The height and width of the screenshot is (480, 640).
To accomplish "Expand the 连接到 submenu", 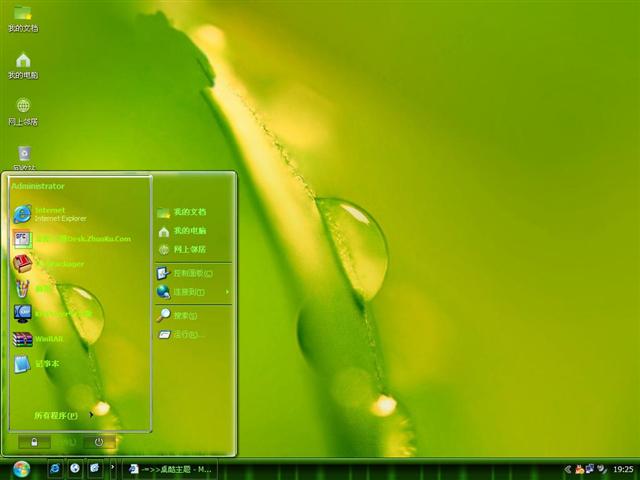I will [190, 292].
